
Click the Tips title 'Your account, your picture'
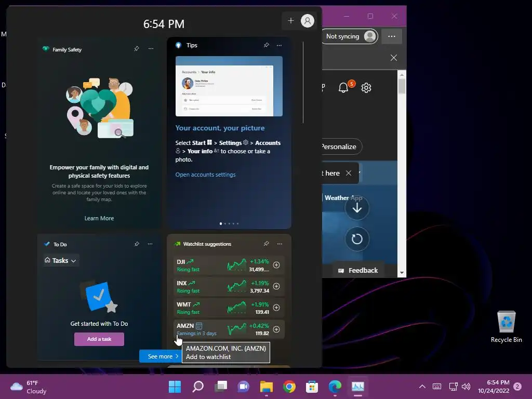point(220,128)
